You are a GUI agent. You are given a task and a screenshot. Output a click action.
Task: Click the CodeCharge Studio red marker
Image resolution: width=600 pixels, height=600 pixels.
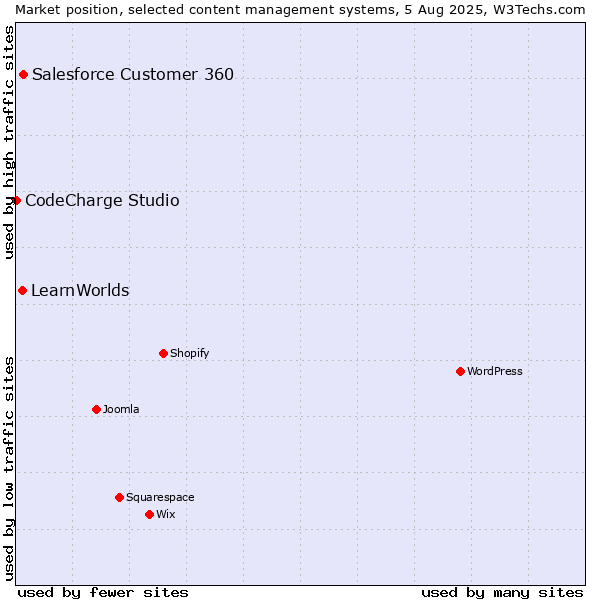(x=16, y=201)
